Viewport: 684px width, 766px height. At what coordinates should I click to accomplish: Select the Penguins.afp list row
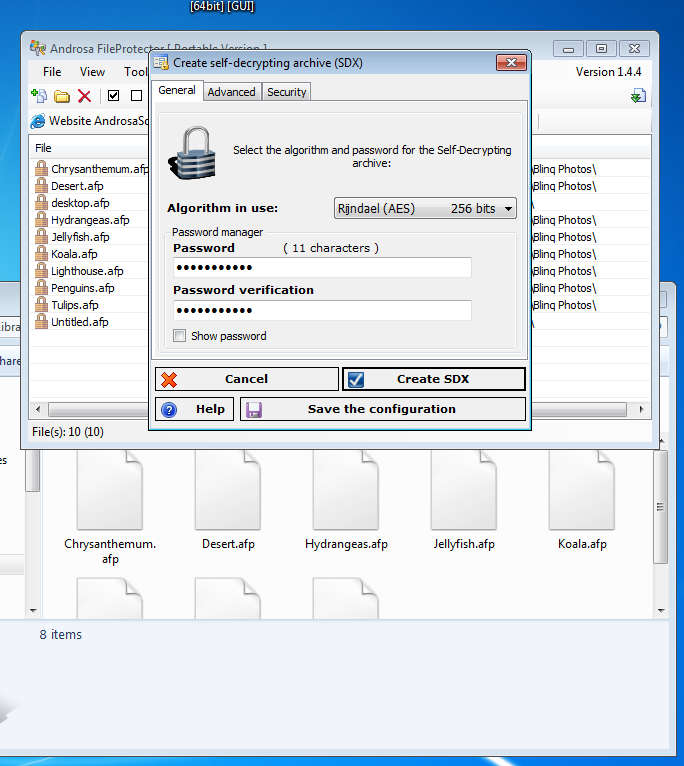coord(90,288)
